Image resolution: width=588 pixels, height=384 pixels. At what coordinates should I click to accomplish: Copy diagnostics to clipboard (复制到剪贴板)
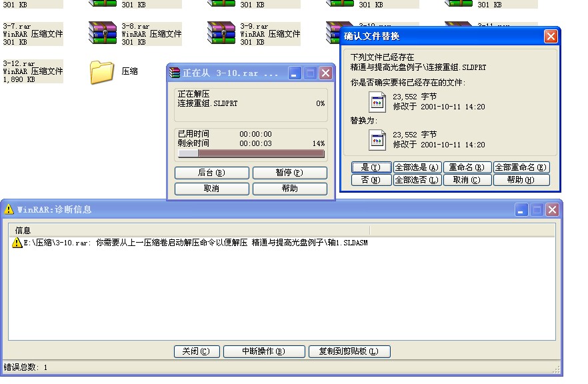(349, 351)
